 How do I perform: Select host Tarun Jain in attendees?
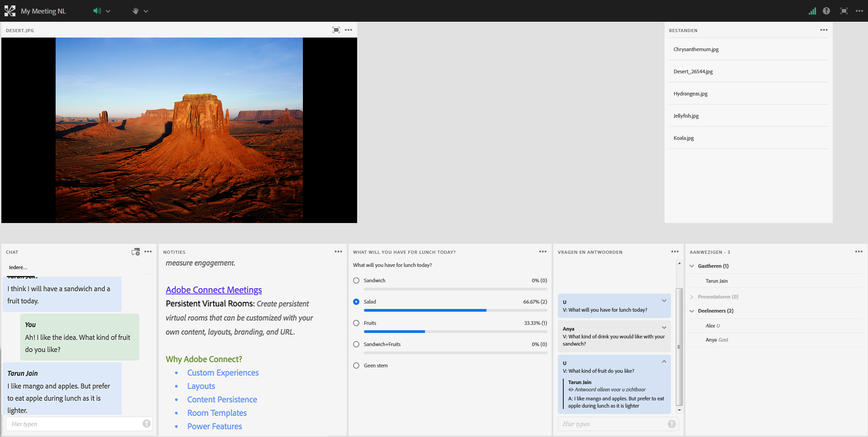[x=717, y=281]
